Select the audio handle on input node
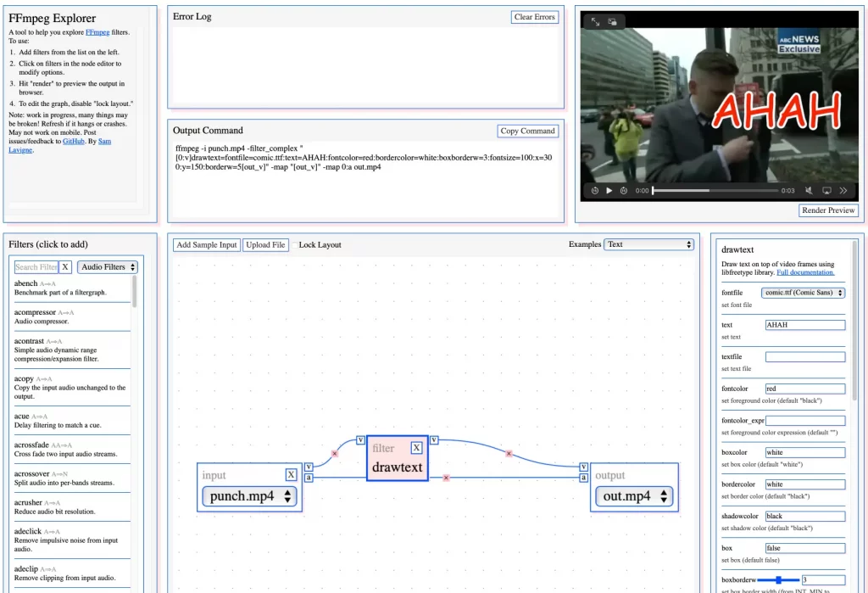This screenshot has width=868, height=593. tap(309, 478)
